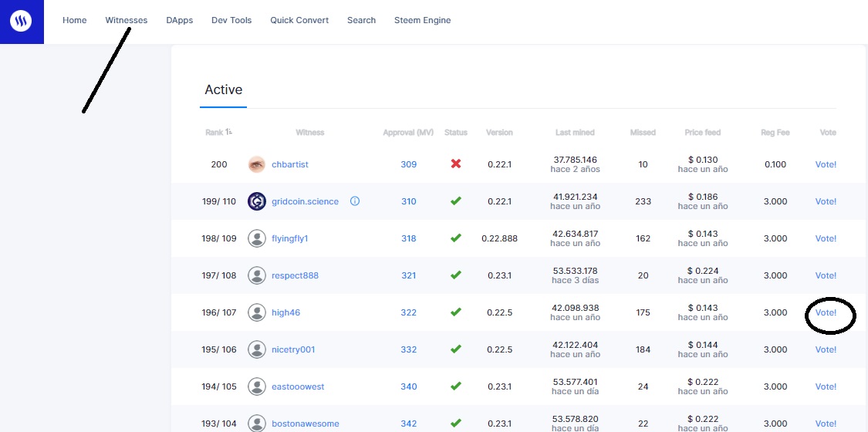This screenshot has height=432, width=868.
Task: Click the Steem logo icon
Action: tap(21, 22)
